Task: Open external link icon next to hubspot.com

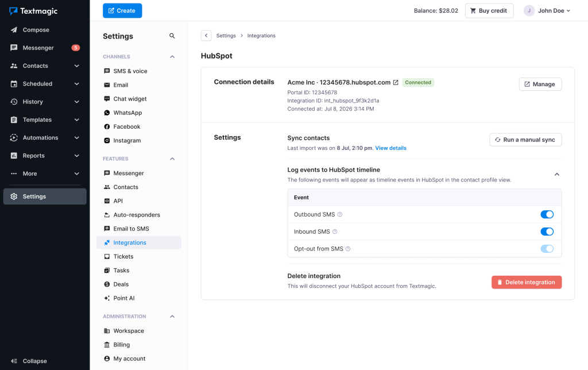Action: pos(396,83)
